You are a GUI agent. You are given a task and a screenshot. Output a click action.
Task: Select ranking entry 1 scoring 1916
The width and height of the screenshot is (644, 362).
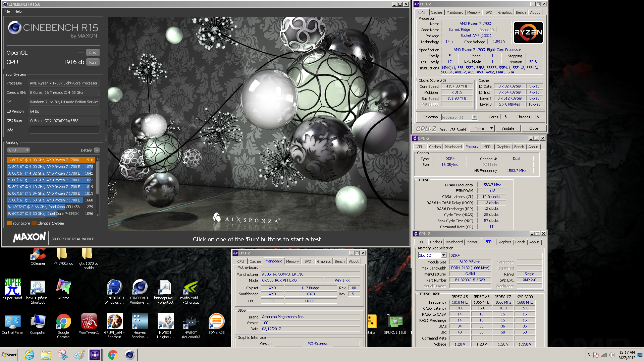50,160
